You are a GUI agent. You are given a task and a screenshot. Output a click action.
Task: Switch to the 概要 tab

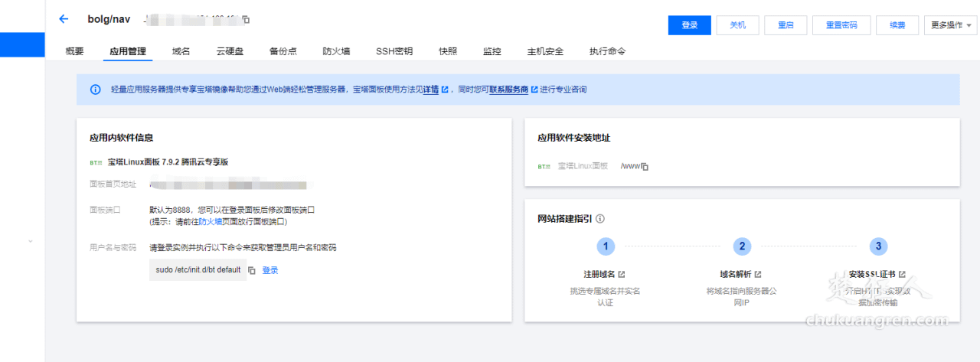[x=75, y=51]
